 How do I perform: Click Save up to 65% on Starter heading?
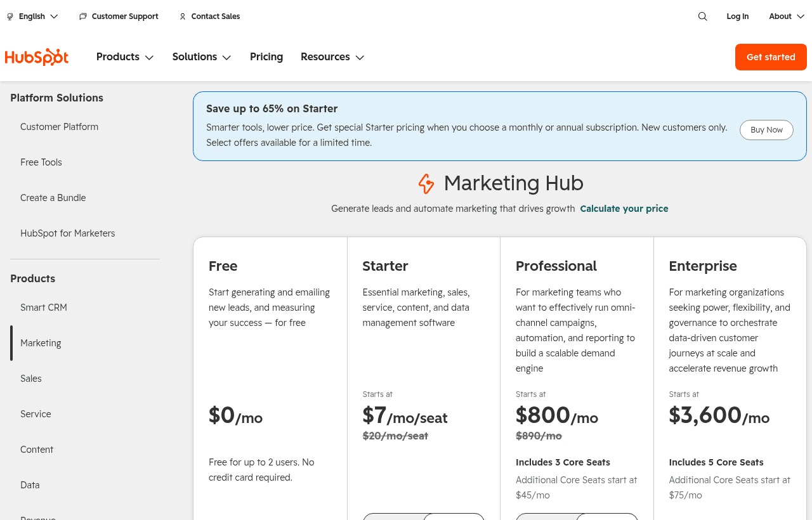click(x=272, y=108)
